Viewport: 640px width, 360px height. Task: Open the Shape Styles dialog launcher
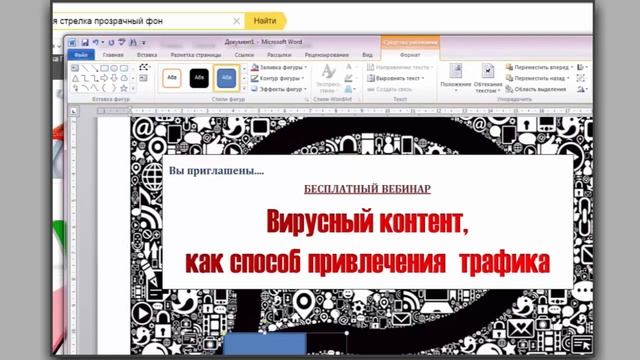307,99
